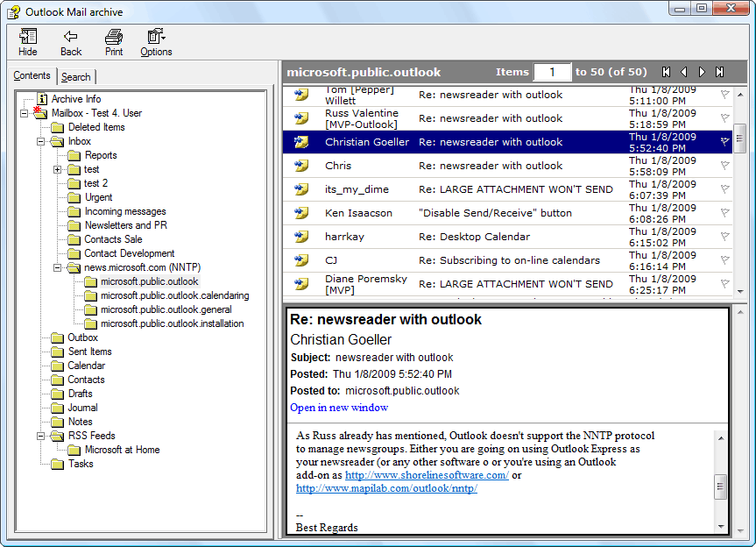Jump to last page of items

pyautogui.click(x=719, y=72)
